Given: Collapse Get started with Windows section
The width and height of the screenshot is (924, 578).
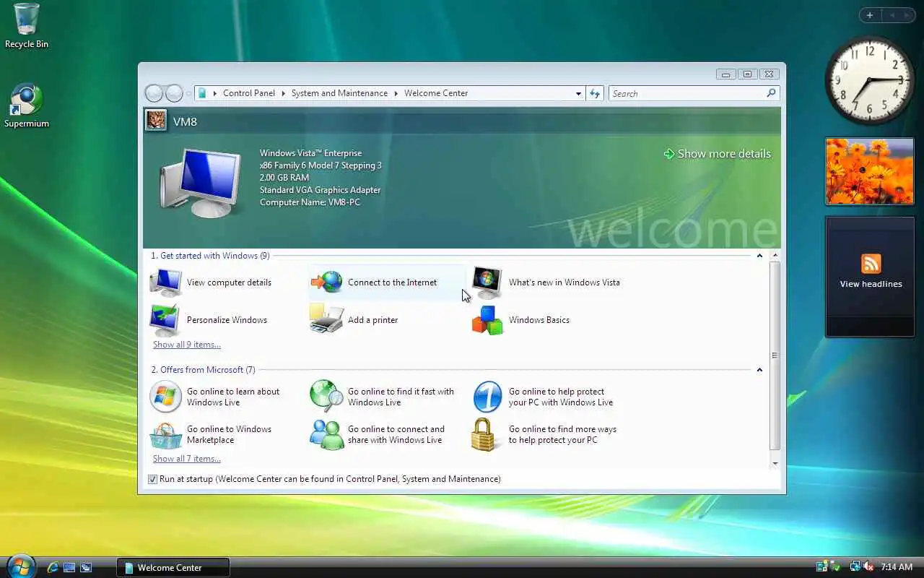Looking at the screenshot, I should pos(759,256).
